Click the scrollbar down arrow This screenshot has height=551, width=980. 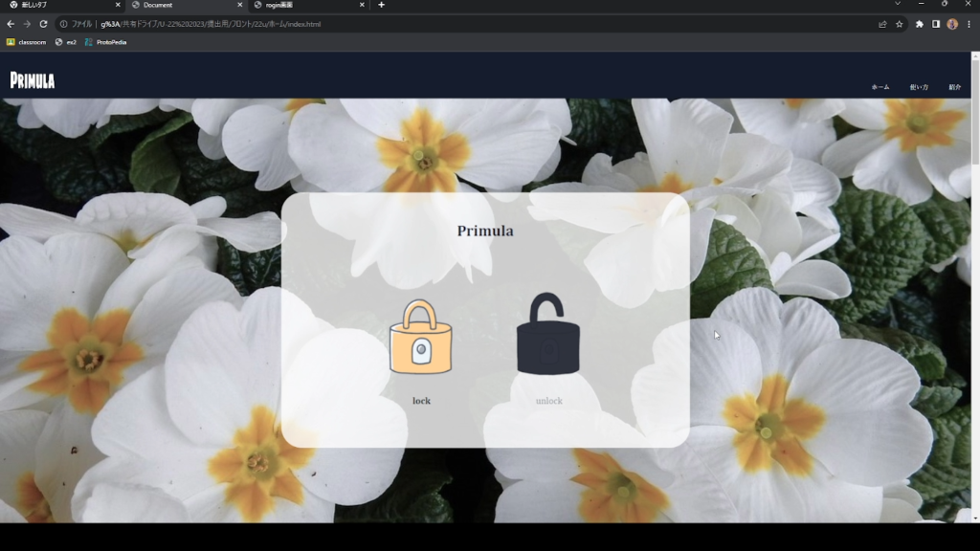tap(975, 518)
